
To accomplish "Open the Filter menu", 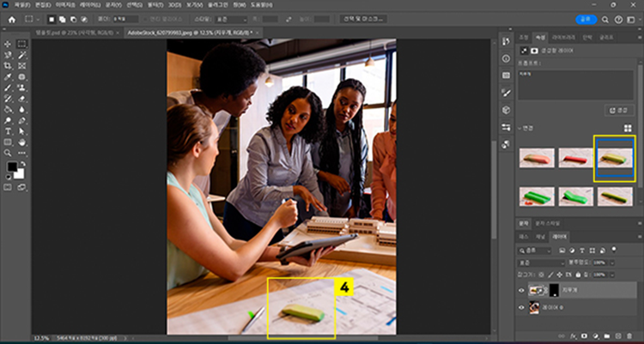I will pos(155,5).
